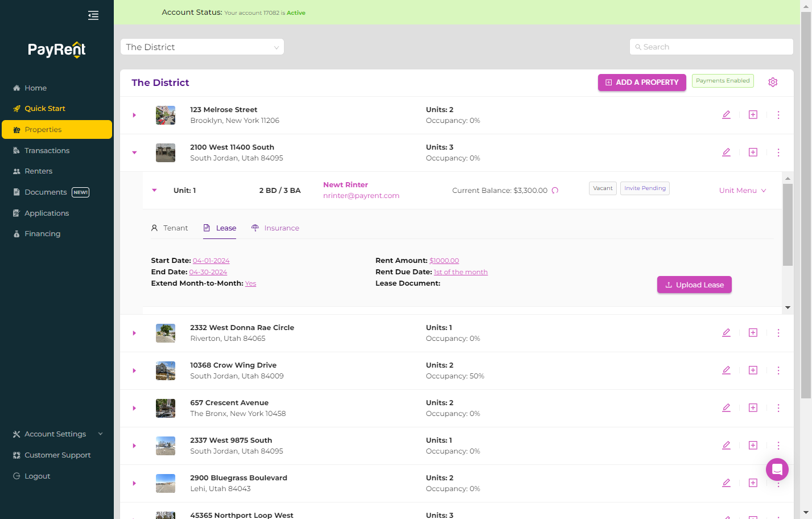Open the The District portfolio dropdown

(x=202, y=47)
